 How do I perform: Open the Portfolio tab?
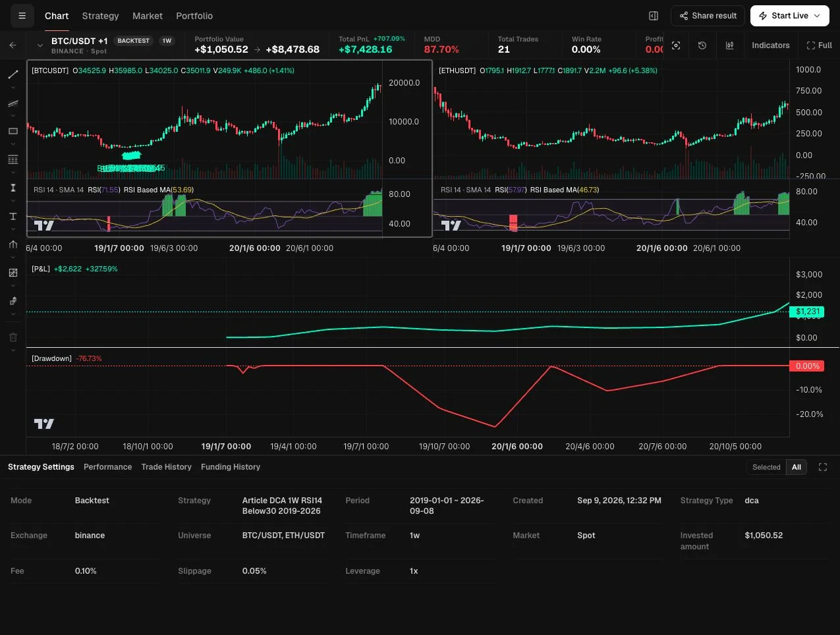click(x=194, y=16)
